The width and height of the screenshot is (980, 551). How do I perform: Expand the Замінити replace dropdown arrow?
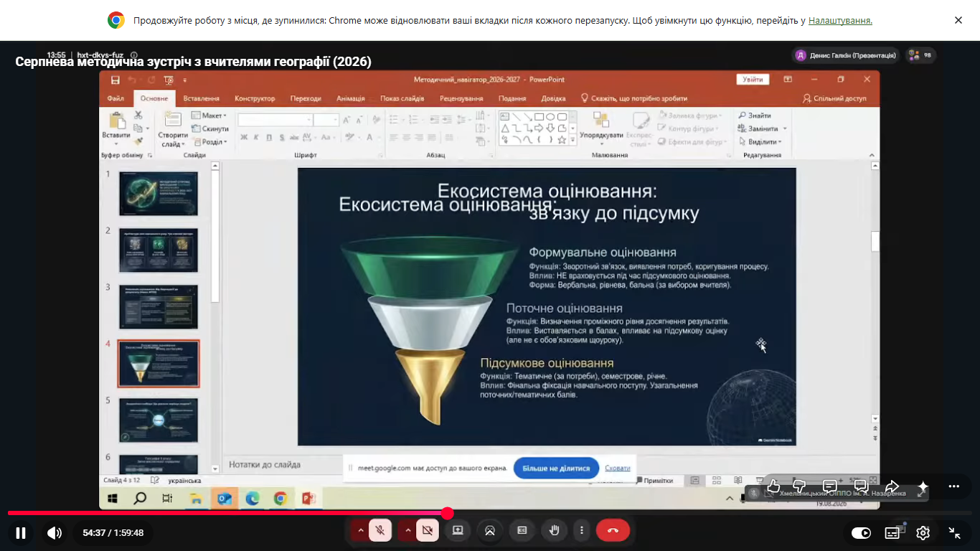tap(785, 129)
